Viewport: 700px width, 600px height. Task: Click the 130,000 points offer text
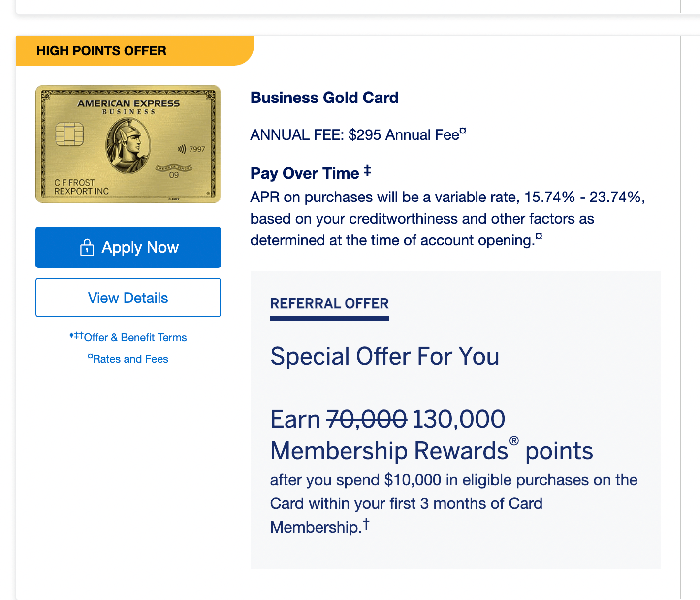tap(458, 419)
